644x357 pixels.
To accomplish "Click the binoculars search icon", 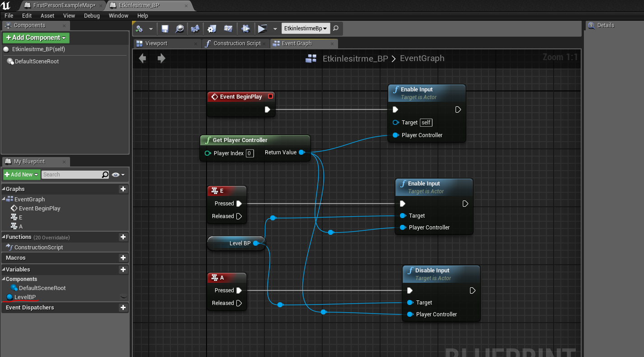I will pos(195,29).
